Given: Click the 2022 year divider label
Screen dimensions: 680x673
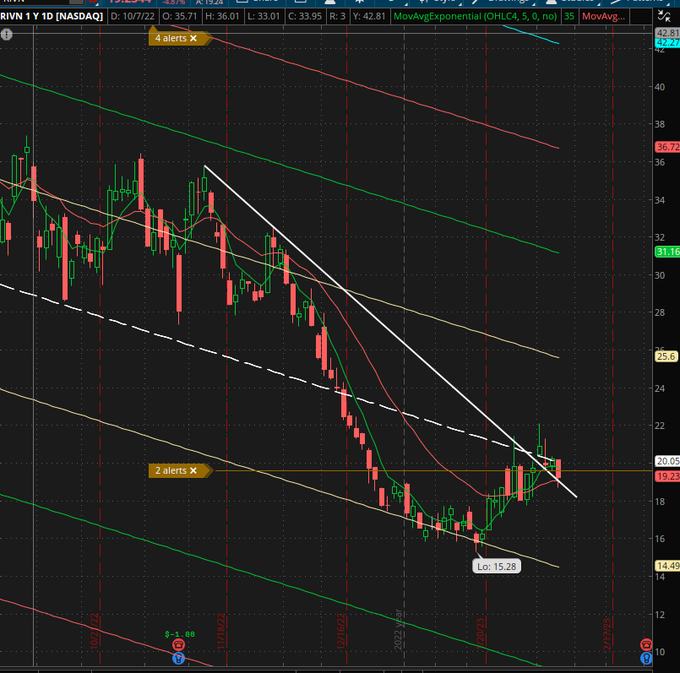Looking at the screenshot, I should coord(398,630).
